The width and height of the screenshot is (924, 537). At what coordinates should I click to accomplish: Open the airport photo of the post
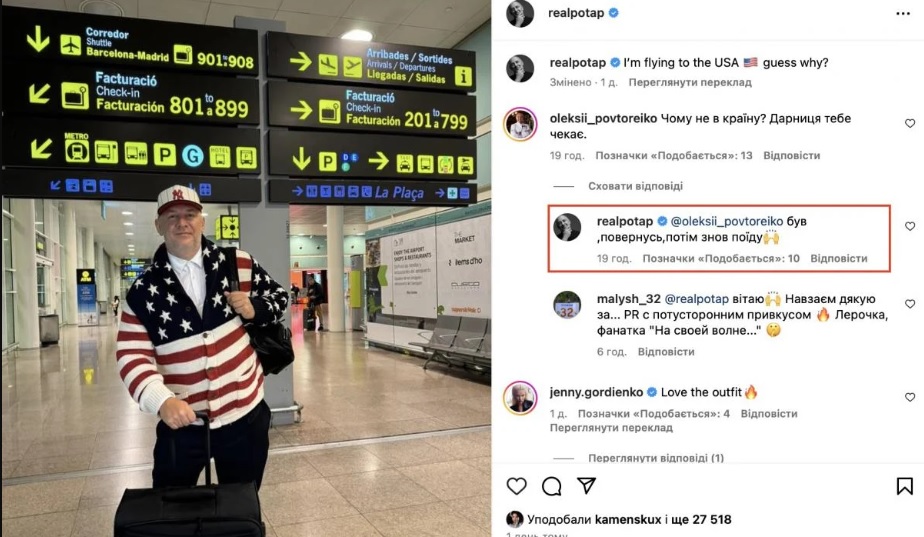coord(246,268)
